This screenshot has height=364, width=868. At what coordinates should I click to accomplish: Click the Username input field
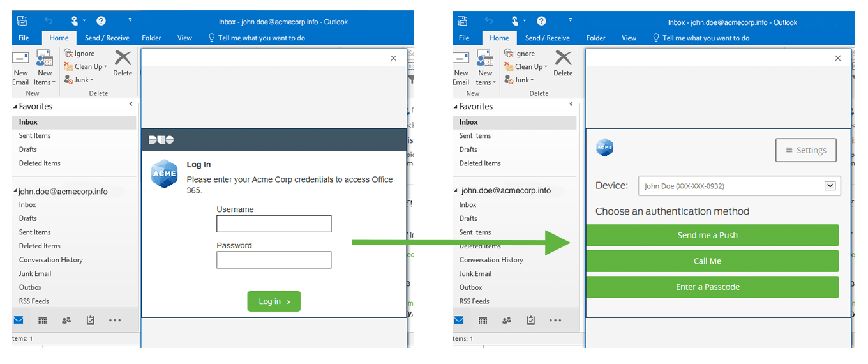[274, 224]
